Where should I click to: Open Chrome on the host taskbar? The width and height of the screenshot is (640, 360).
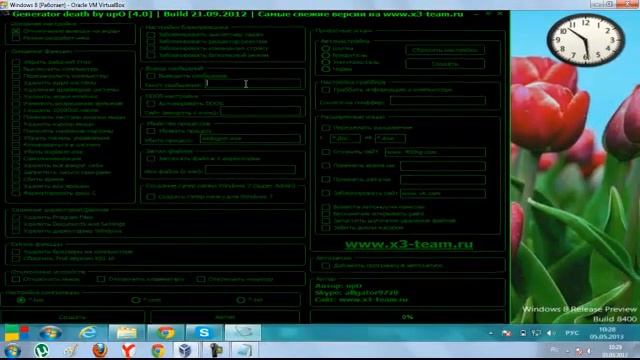tap(158, 351)
